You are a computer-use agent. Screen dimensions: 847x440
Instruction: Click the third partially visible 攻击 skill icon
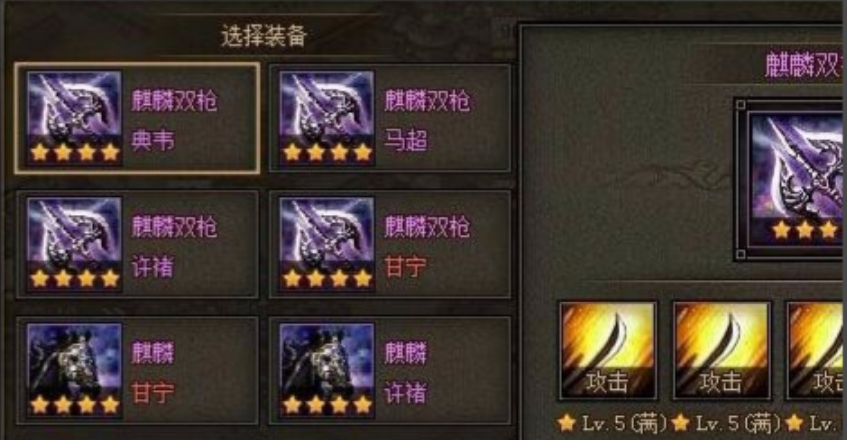pyautogui.click(x=816, y=351)
